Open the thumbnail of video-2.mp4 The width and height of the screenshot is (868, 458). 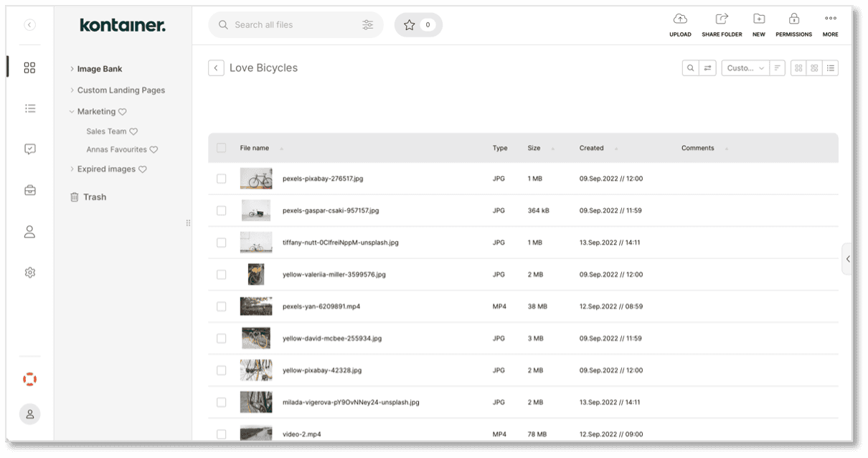click(256, 434)
